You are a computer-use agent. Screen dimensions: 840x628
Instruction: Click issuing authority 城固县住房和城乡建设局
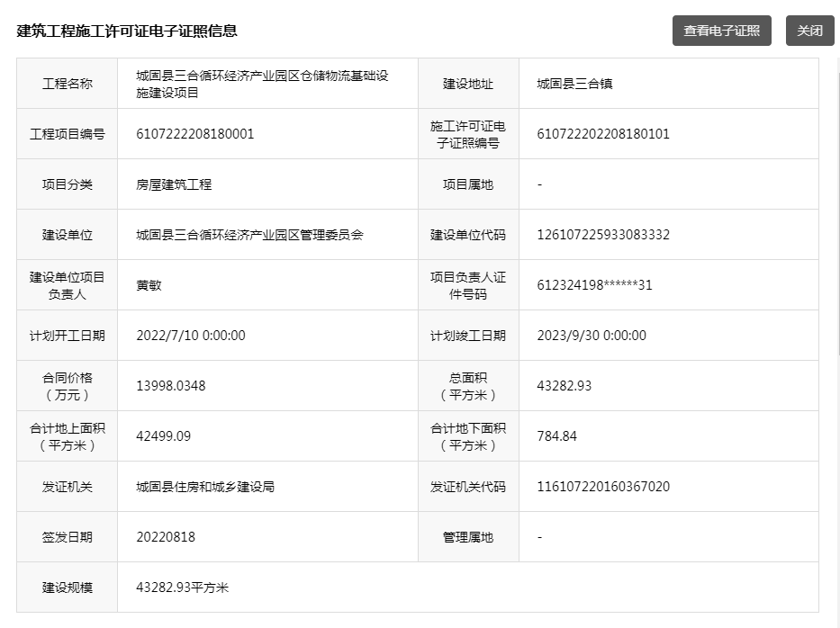point(205,487)
